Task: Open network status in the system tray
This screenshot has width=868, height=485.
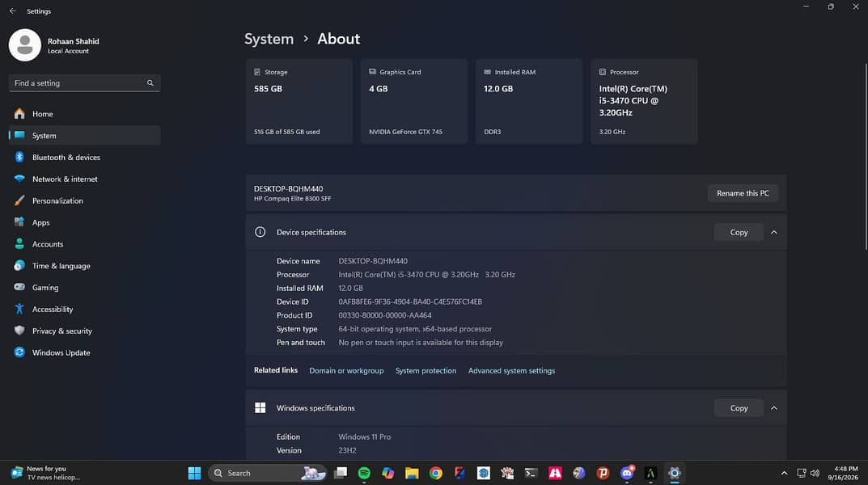Action: [801, 473]
